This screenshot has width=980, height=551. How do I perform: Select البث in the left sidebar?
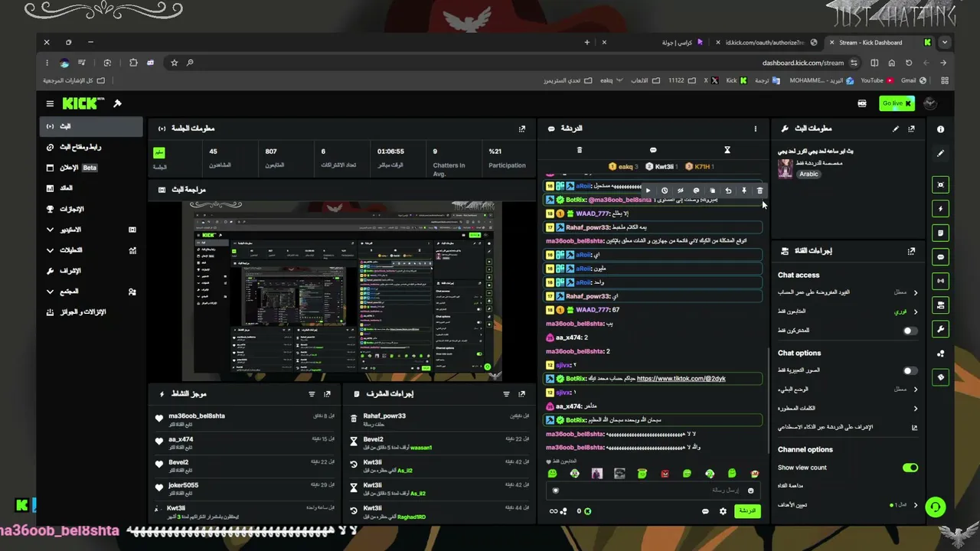click(91, 126)
